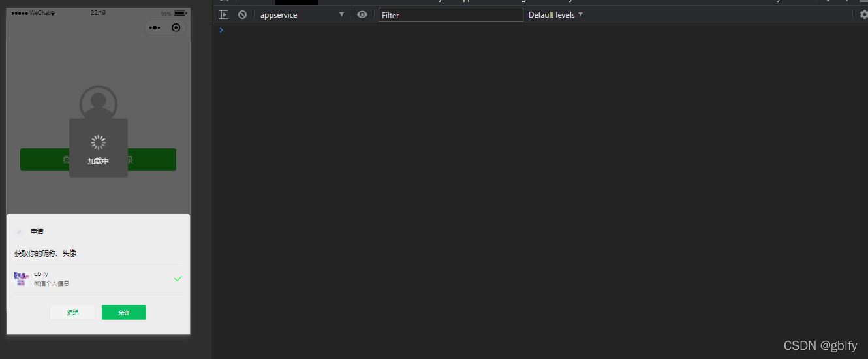Click the default user avatar placeholder

[x=98, y=103]
